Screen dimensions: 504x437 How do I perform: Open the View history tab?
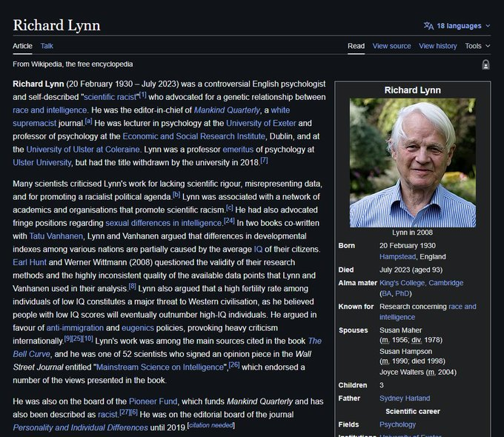[x=438, y=46]
